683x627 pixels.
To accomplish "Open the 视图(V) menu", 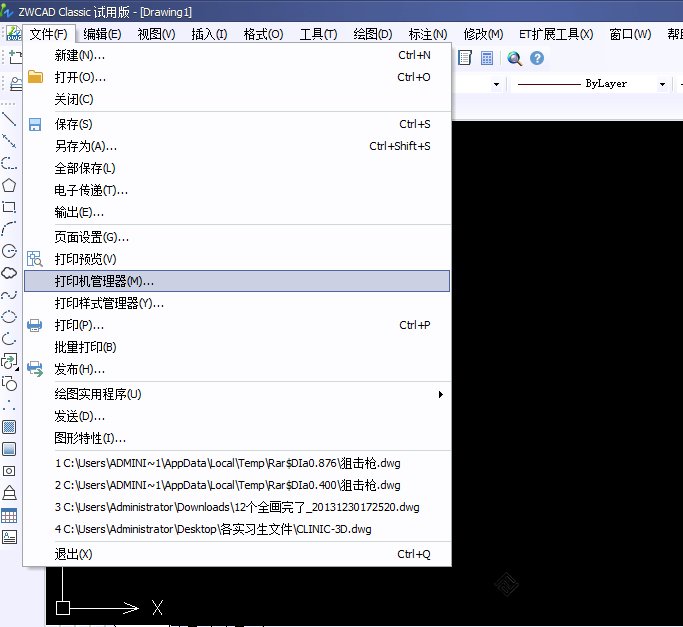I will 156,34.
